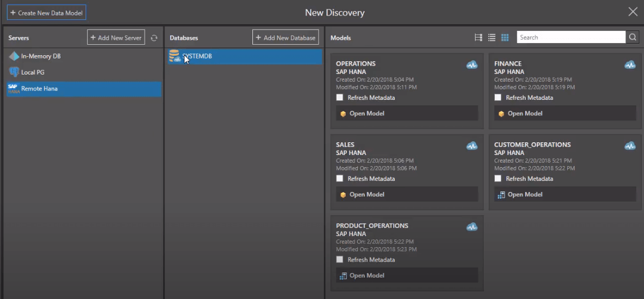The image size is (644, 299).
Task: Click the Servers panel heading
Action: point(19,38)
